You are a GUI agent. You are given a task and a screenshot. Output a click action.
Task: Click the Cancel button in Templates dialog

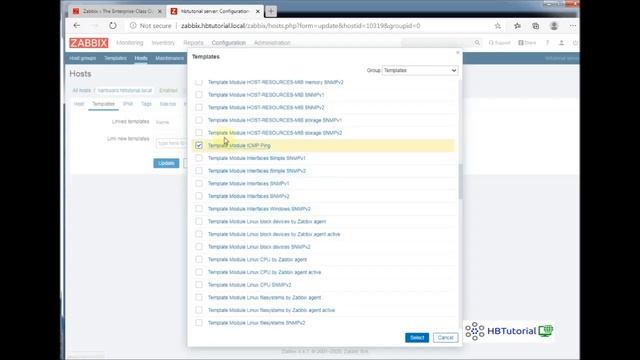[445, 338]
